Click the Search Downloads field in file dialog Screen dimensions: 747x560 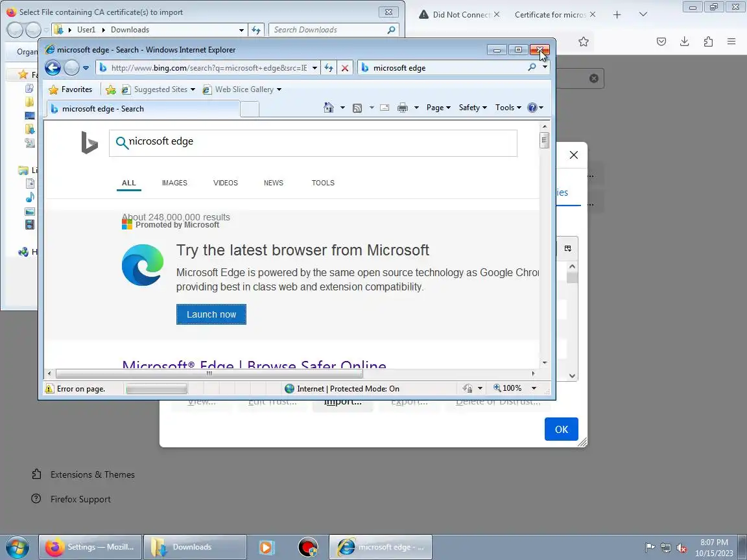click(x=333, y=30)
